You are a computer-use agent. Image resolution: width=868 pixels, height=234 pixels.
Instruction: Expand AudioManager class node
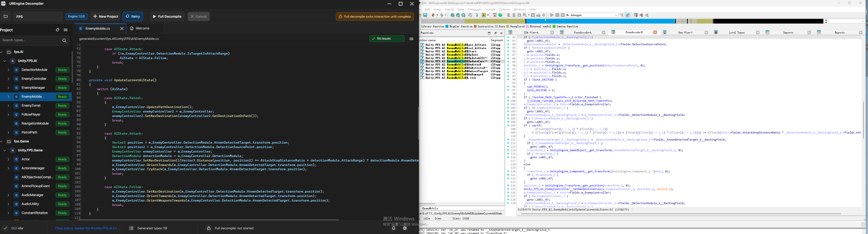coord(8,195)
